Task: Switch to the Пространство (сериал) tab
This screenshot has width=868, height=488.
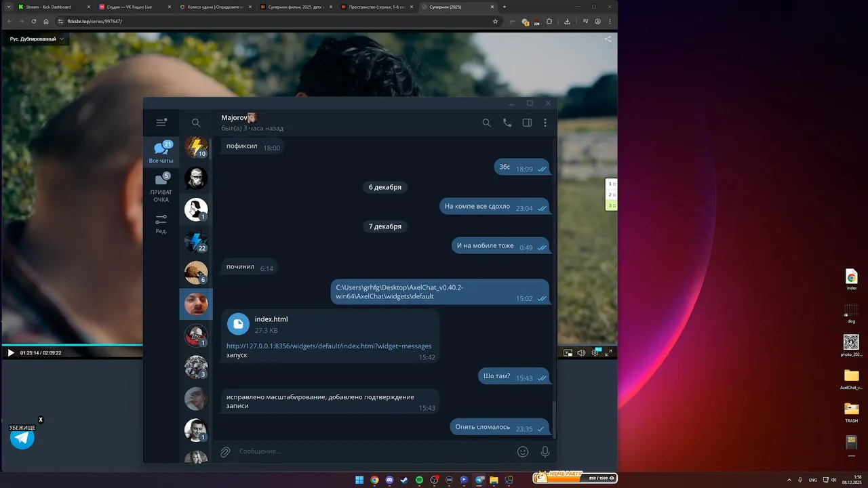Action: (x=376, y=7)
